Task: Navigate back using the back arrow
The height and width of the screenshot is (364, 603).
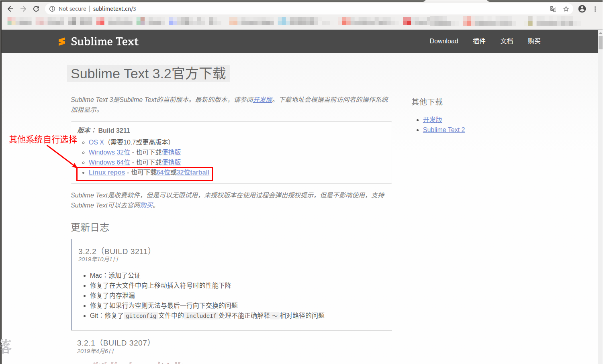Action: tap(10, 8)
